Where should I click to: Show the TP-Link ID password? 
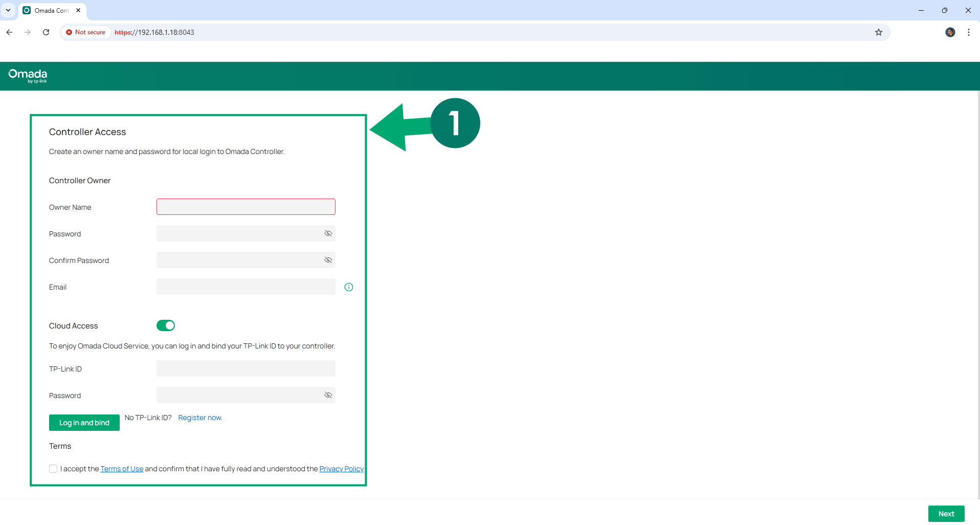click(328, 395)
